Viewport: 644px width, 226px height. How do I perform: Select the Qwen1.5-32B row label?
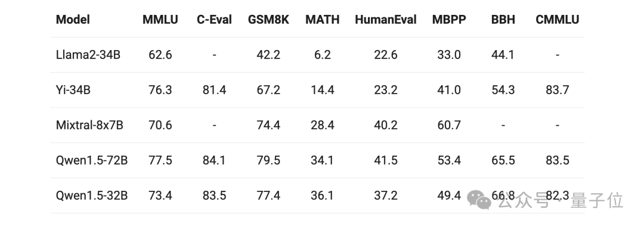(92, 196)
